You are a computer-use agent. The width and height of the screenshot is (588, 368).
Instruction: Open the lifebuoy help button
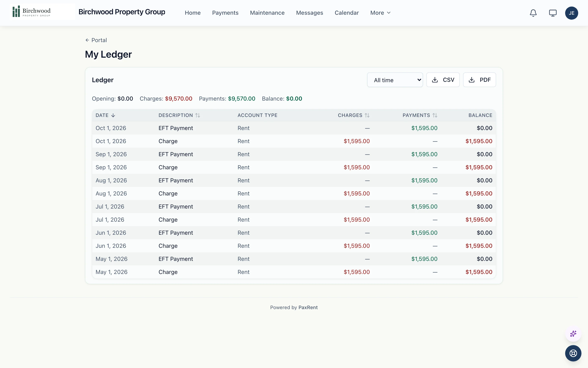(x=573, y=353)
